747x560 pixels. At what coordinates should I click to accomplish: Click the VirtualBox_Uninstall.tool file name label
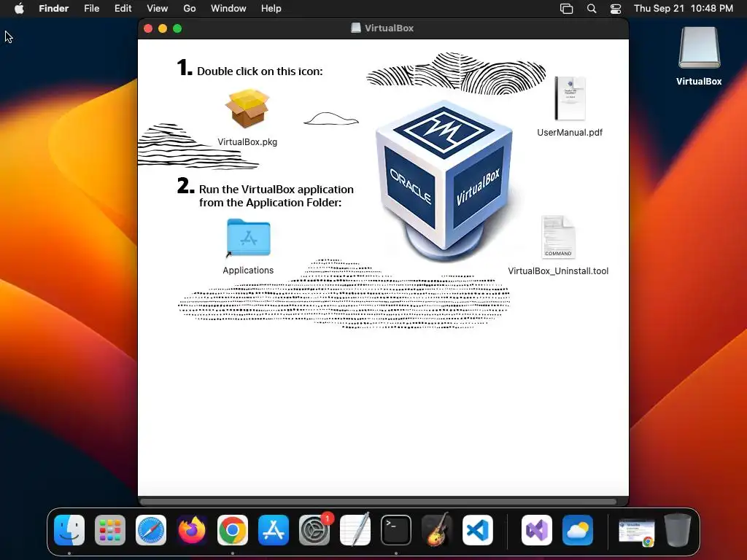pyautogui.click(x=558, y=271)
